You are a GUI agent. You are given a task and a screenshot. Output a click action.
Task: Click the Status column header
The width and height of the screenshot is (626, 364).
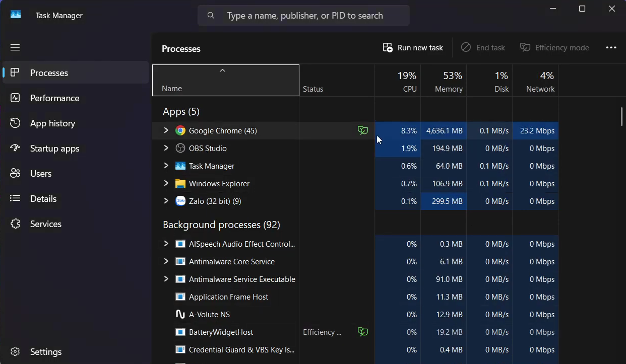click(x=337, y=80)
